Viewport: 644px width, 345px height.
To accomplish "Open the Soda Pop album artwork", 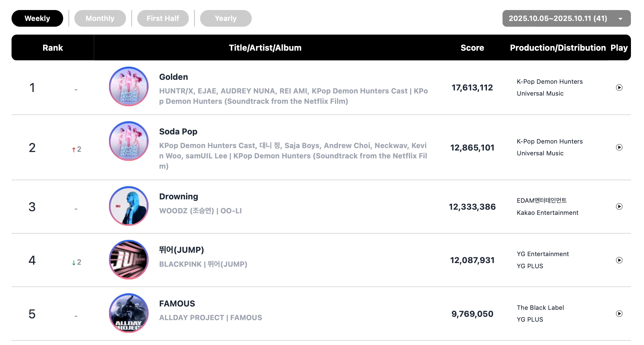I will (x=129, y=141).
